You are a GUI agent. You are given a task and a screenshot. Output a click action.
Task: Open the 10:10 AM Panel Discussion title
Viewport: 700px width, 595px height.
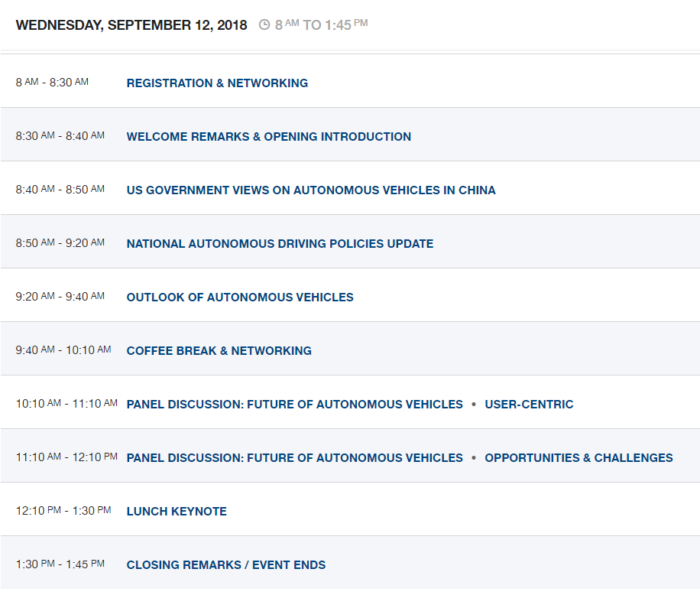[295, 405]
